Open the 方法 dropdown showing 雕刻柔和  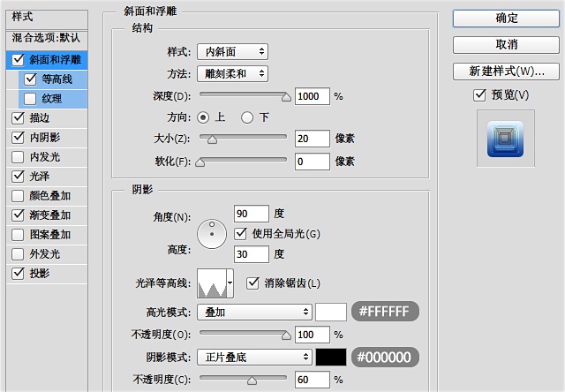pos(231,74)
